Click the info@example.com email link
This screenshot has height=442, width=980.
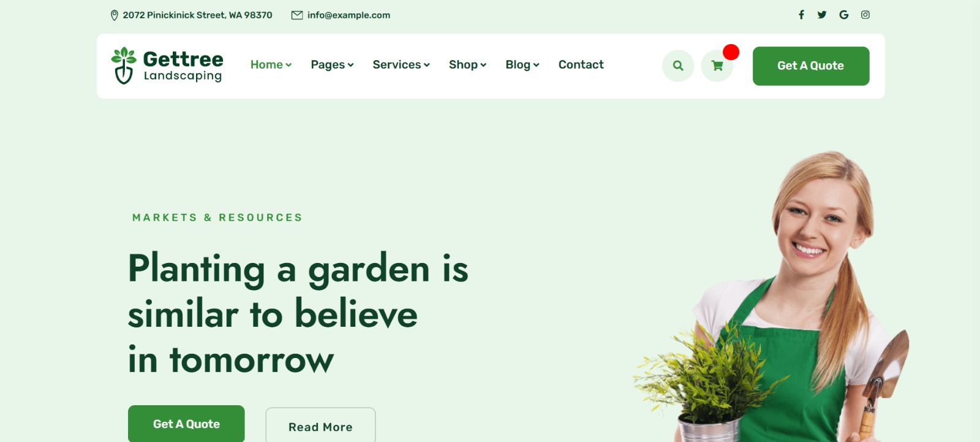point(349,15)
